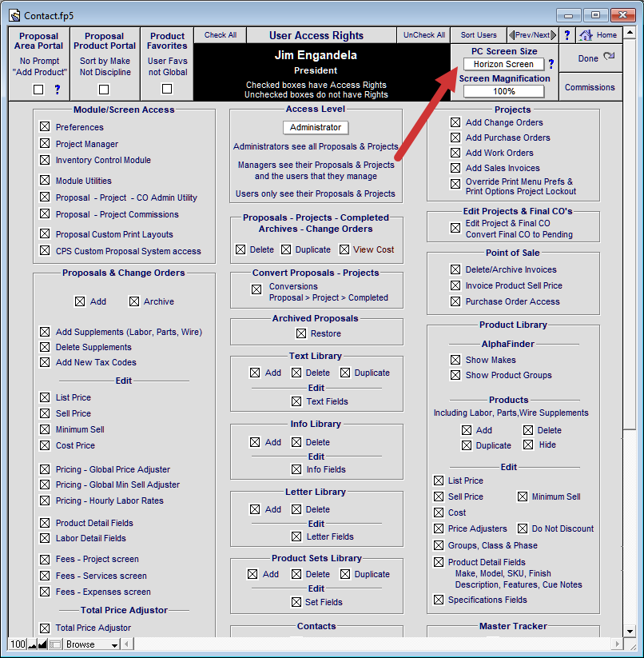The image size is (644, 658).
Task: Click the UnCheck All button
Action: (424, 35)
